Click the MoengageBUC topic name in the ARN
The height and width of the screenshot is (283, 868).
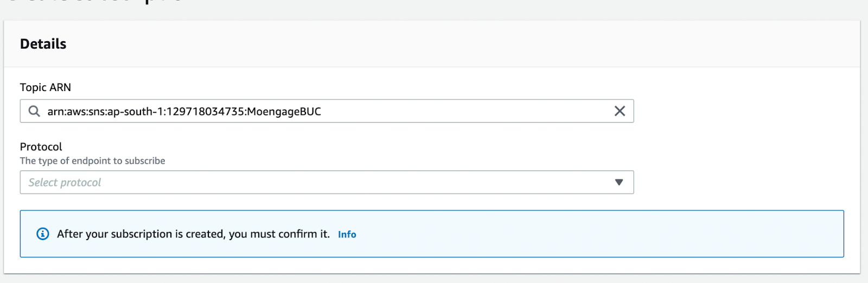pyautogui.click(x=284, y=112)
